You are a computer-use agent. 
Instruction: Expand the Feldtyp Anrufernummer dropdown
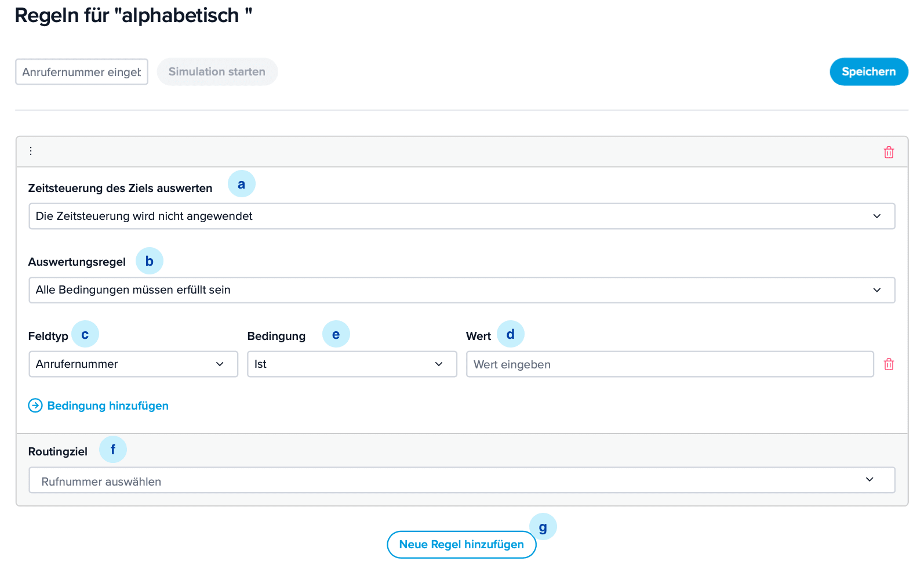133,364
